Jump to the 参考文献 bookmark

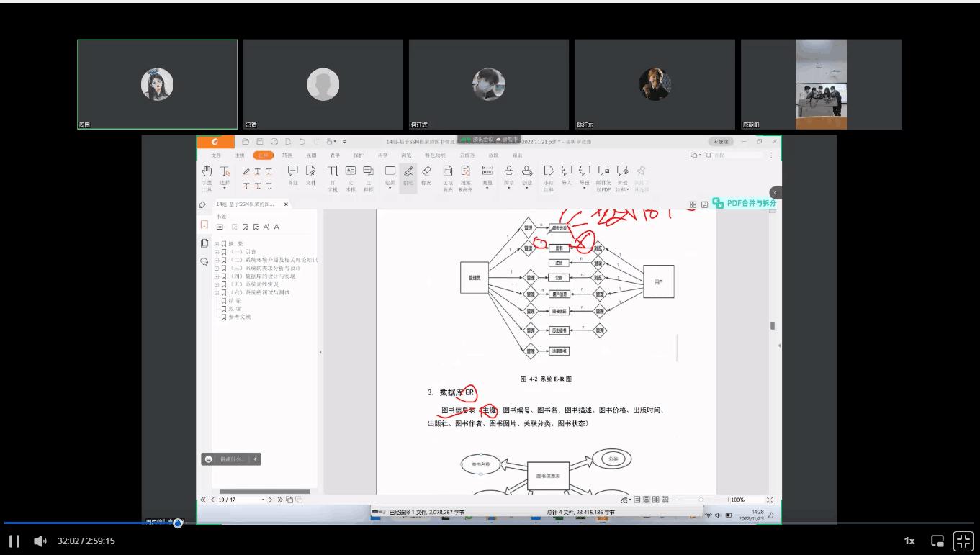(x=240, y=317)
